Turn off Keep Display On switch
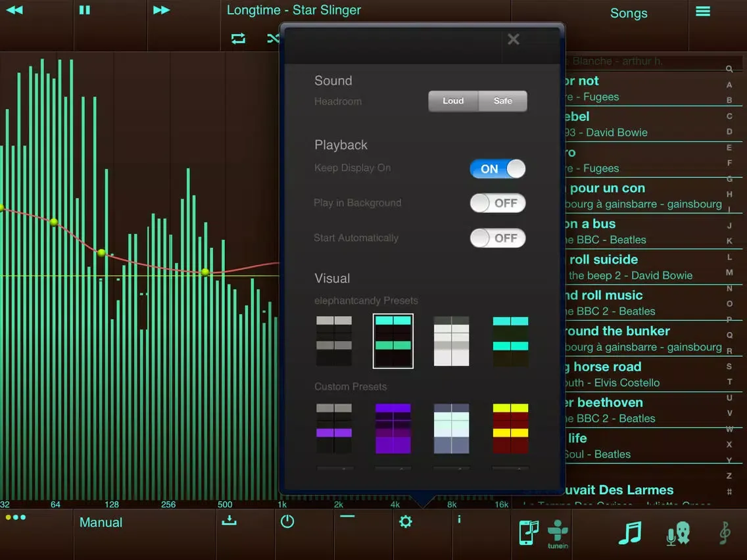 tap(497, 168)
